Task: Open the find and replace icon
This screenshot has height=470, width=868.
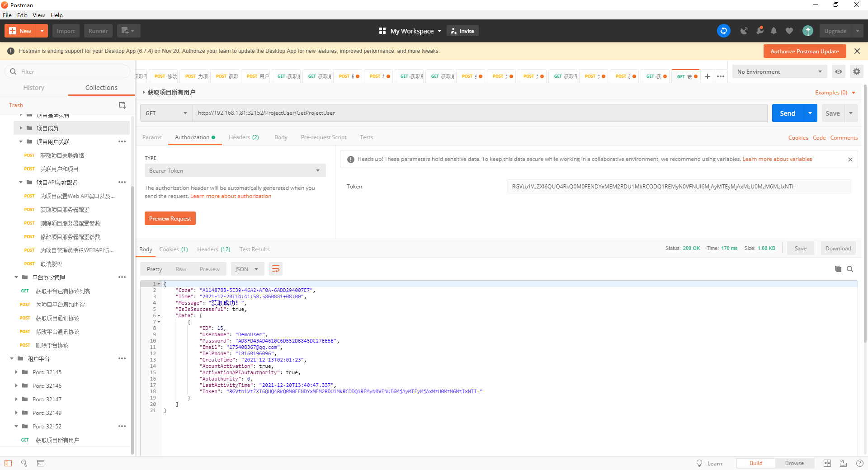Action: 24,463
